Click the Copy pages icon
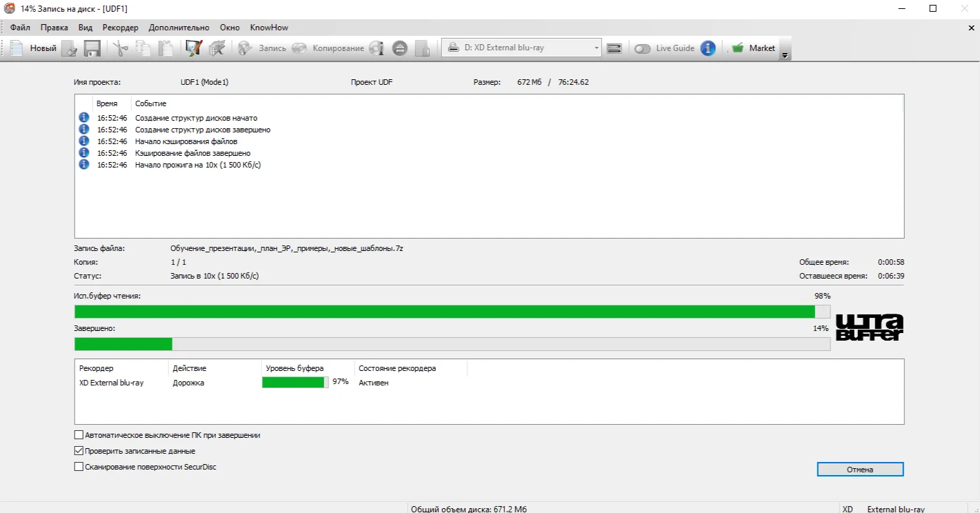Screen dimensions: 980x513 tap(143, 48)
